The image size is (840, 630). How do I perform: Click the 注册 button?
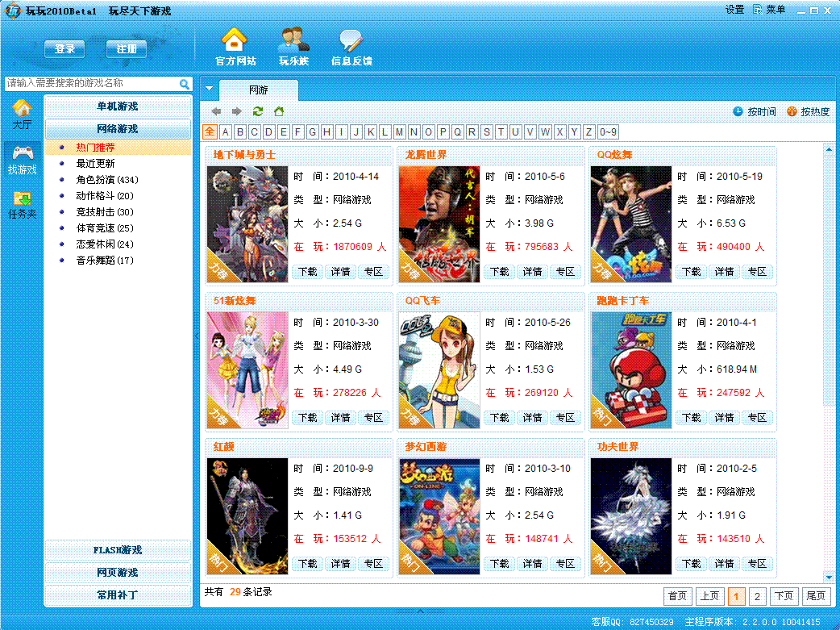pos(127,48)
